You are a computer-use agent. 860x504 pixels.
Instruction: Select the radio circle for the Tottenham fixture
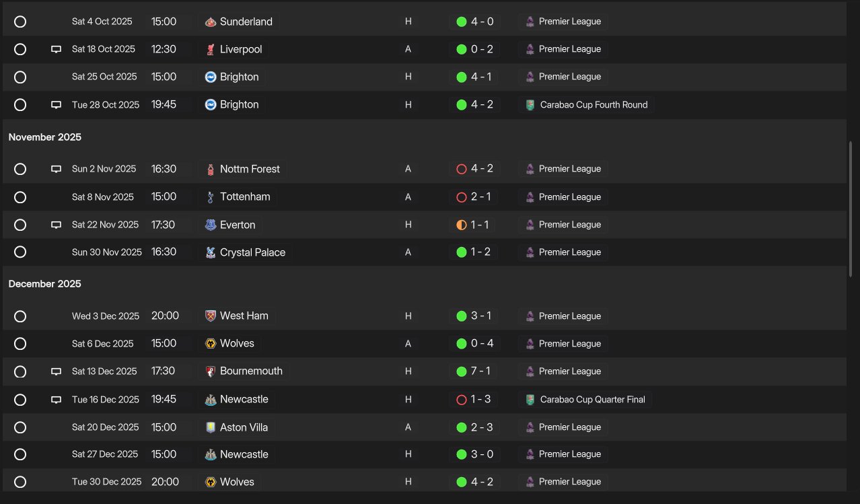pyautogui.click(x=20, y=197)
